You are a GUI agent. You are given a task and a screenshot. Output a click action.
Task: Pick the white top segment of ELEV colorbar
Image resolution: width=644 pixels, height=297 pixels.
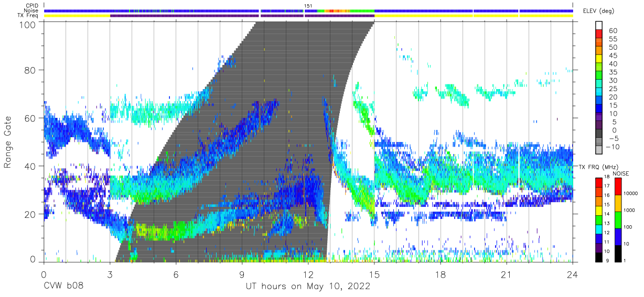coord(599,26)
